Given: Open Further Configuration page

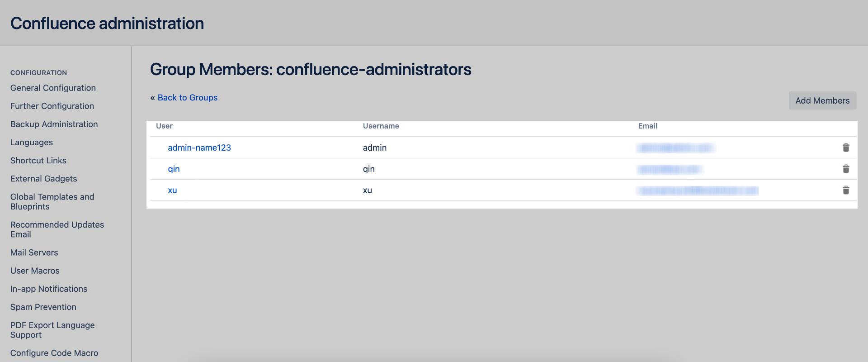Looking at the screenshot, I should [x=52, y=106].
